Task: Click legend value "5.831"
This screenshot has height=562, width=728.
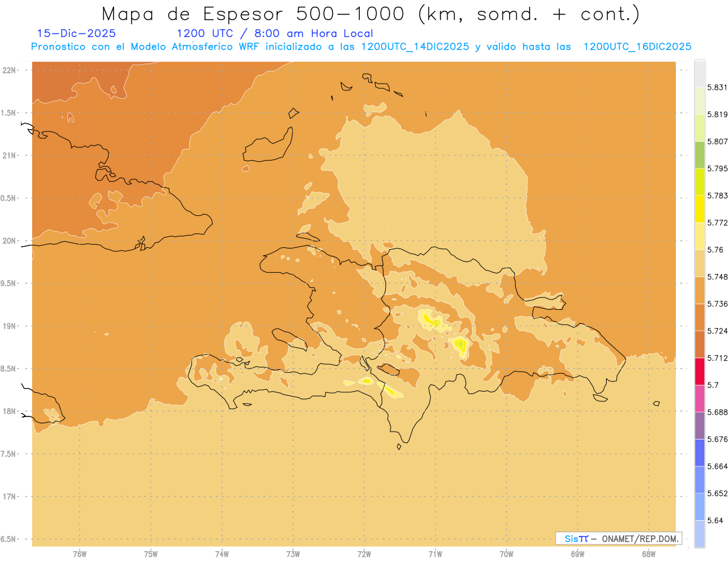Action: [718, 87]
